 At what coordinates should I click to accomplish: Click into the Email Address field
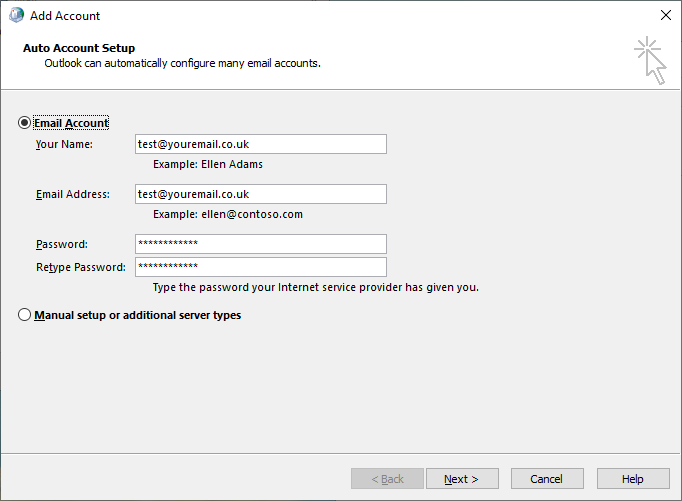point(261,194)
